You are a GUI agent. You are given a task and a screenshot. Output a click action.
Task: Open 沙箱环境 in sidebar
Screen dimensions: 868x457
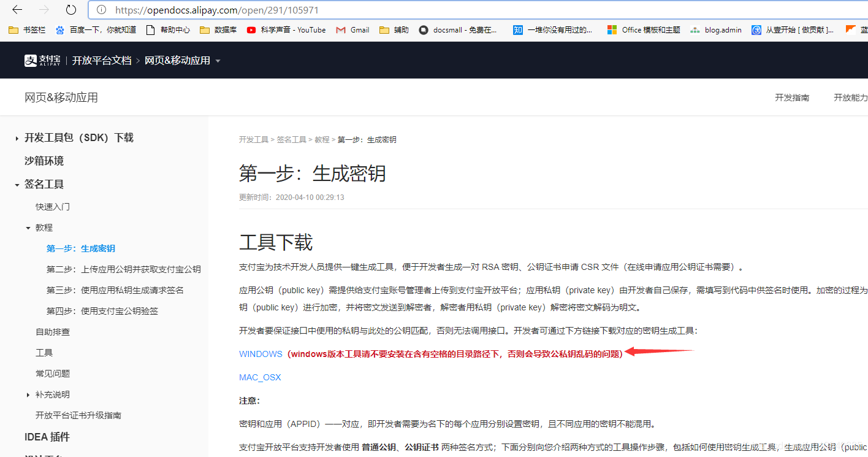(44, 161)
